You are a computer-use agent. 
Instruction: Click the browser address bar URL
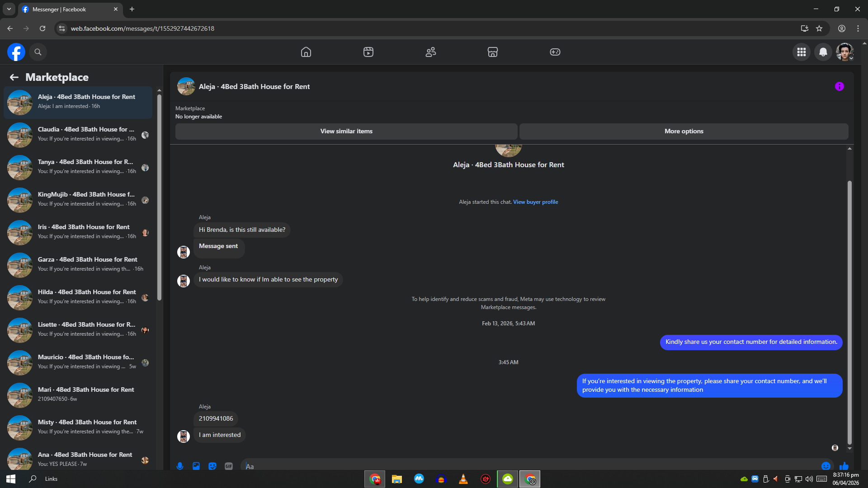(x=142, y=28)
